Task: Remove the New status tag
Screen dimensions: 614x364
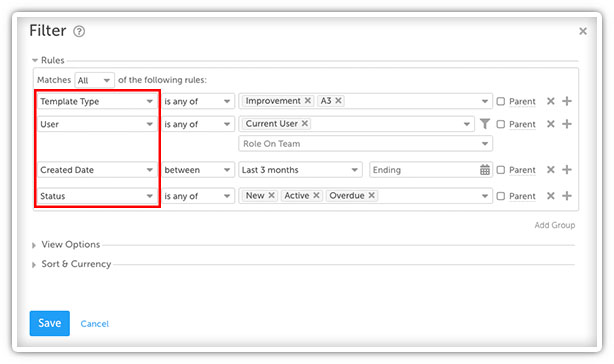Action: (x=271, y=195)
